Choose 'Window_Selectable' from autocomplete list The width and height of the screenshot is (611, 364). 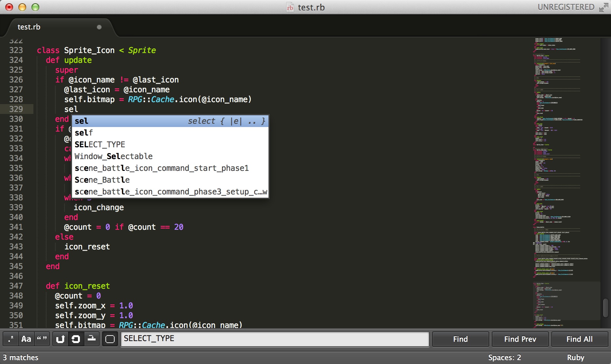pos(170,156)
